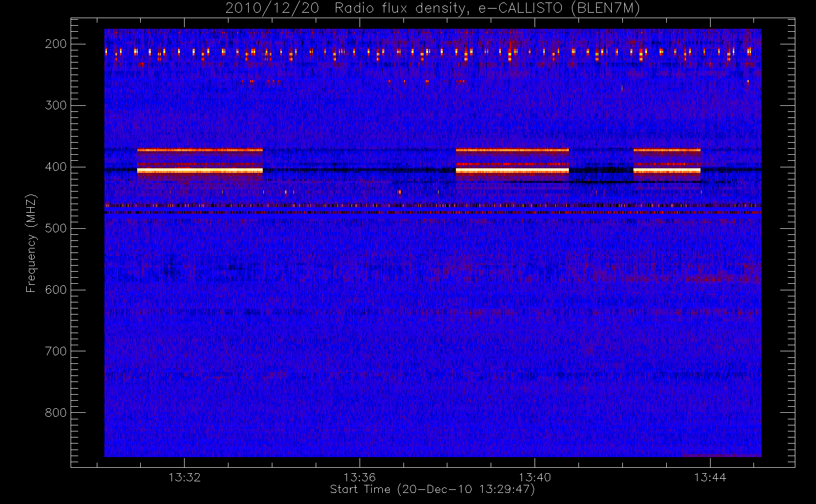This screenshot has height=504, width=816.
Task: Click the 700 frequency tick label
Action: pos(55,351)
